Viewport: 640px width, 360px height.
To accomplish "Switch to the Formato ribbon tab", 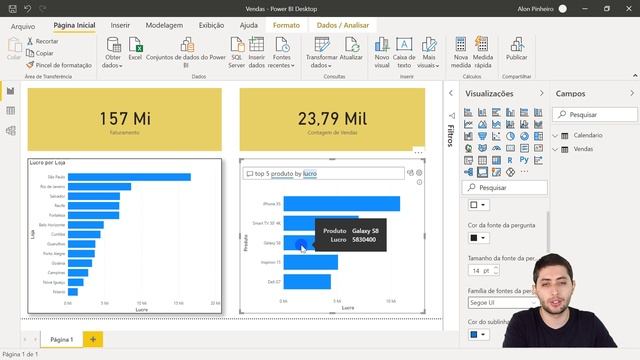I will click(286, 25).
